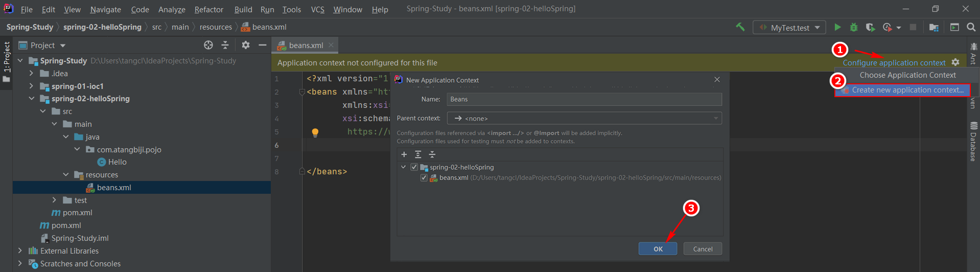Collapse all in Project panel toolbar
This screenshot has height=272, width=980.
[x=225, y=45]
